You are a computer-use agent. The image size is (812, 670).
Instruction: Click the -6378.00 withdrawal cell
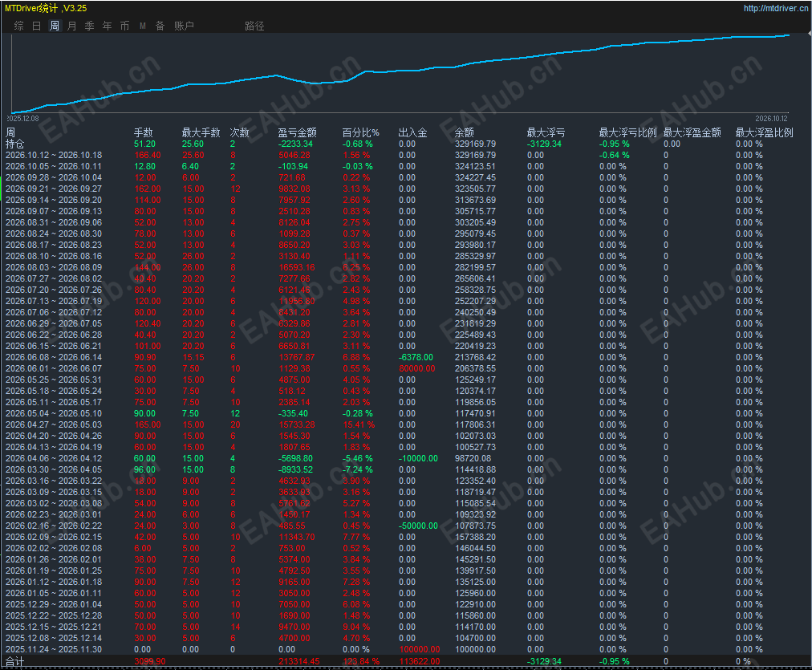416,357
